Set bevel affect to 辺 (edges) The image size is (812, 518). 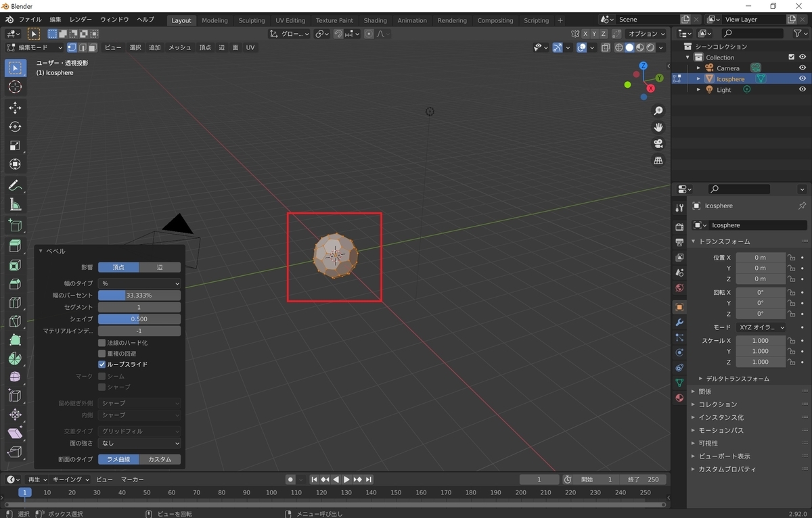tap(160, 267)
